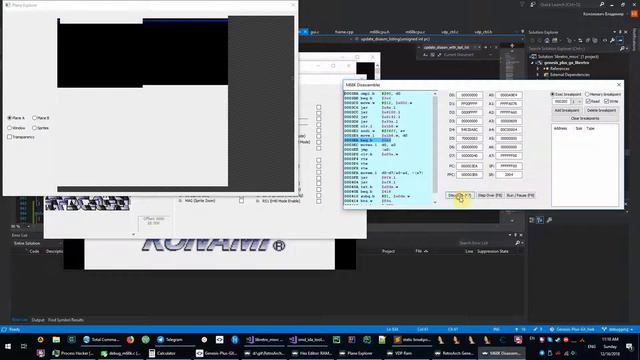Click the Solution Explorer search magnifier icon
The width and height of the screenshot is (640, 360).
622,49
